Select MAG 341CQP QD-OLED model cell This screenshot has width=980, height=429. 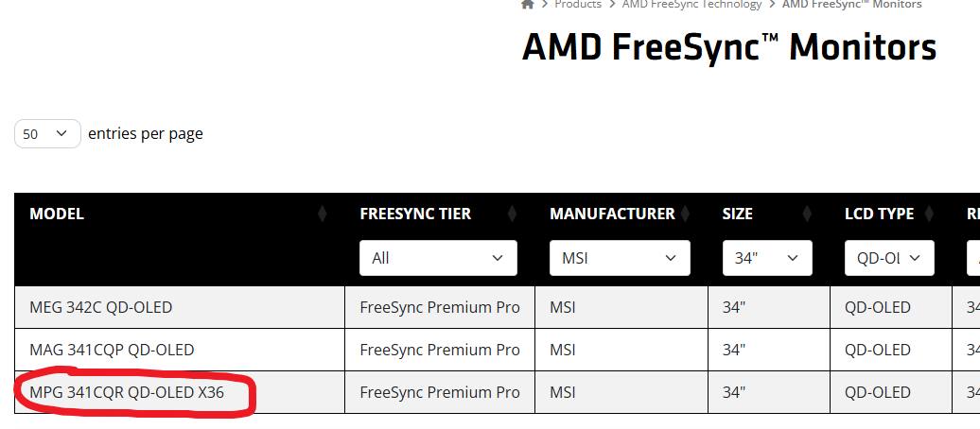pos(112,350)
